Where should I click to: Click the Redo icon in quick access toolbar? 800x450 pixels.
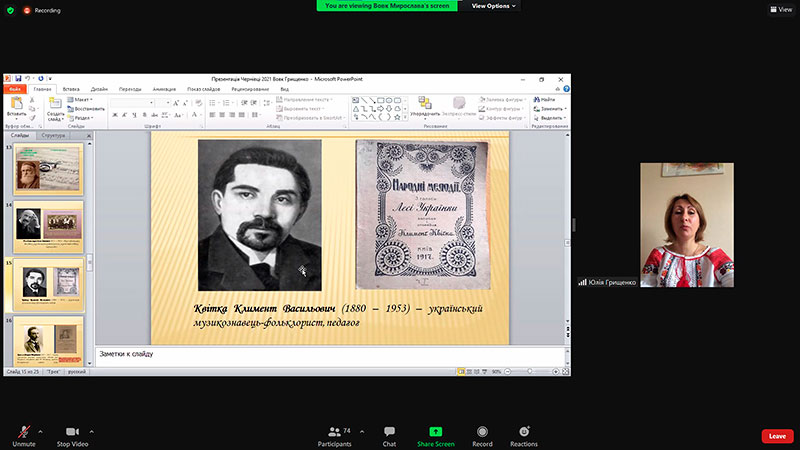click(41, 79)
